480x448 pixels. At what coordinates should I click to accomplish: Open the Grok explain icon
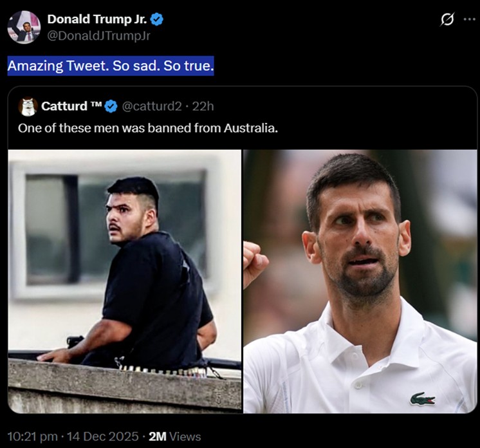447,20
